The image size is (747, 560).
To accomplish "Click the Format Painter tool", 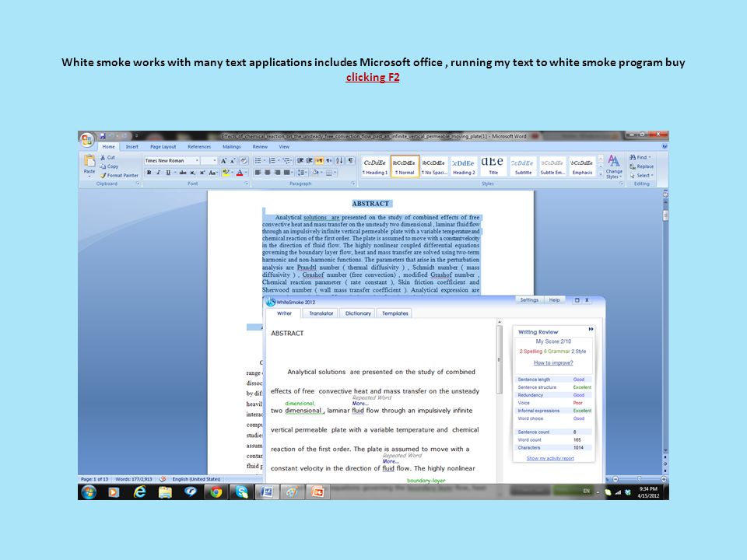I will (x=119, y=175).
